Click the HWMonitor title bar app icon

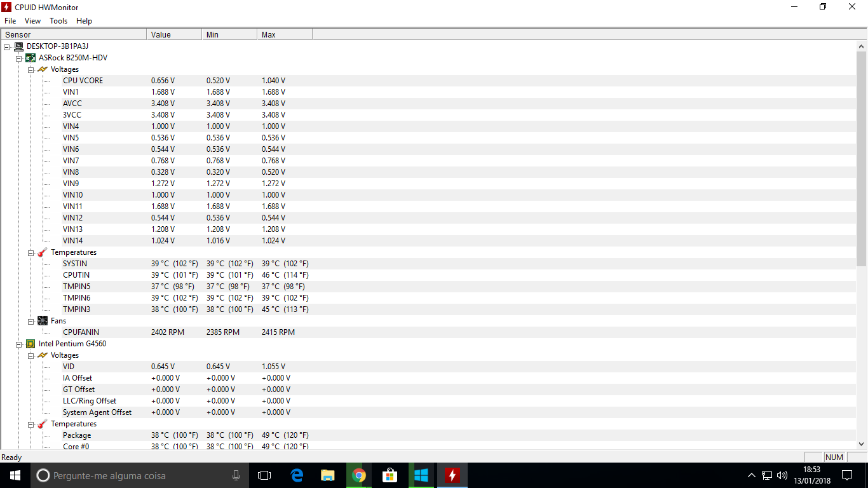tap(6, 6)
